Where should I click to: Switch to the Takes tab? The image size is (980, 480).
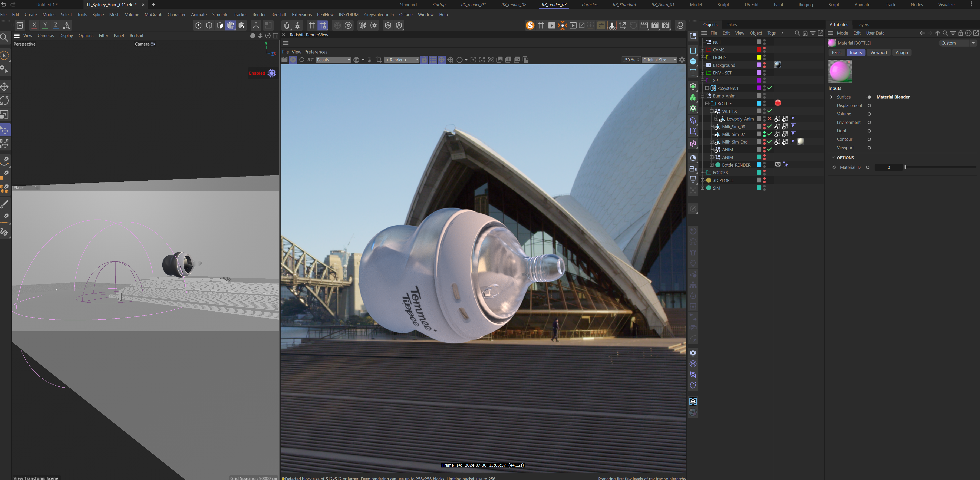(x=732, y=24)
